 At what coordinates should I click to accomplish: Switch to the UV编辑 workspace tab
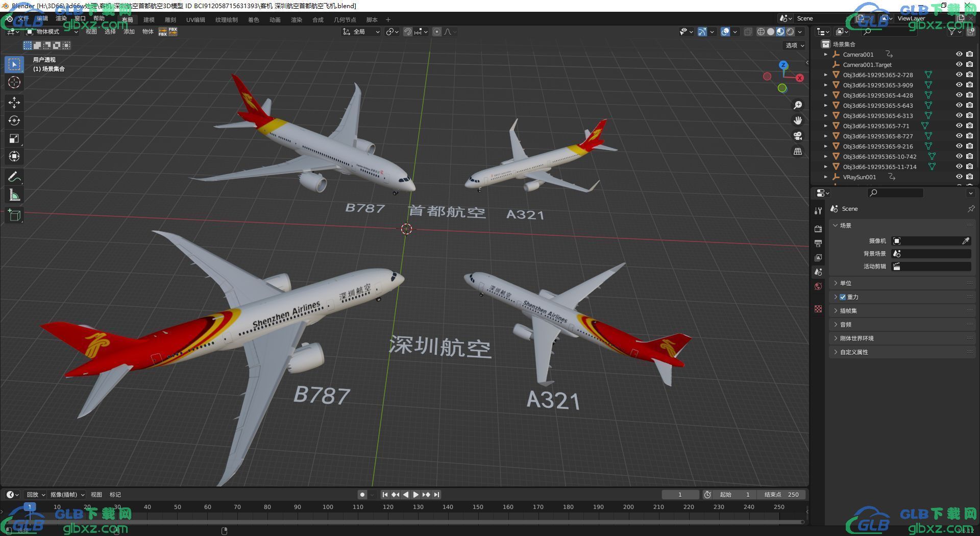pyautogui.click(x=195, y=20)
